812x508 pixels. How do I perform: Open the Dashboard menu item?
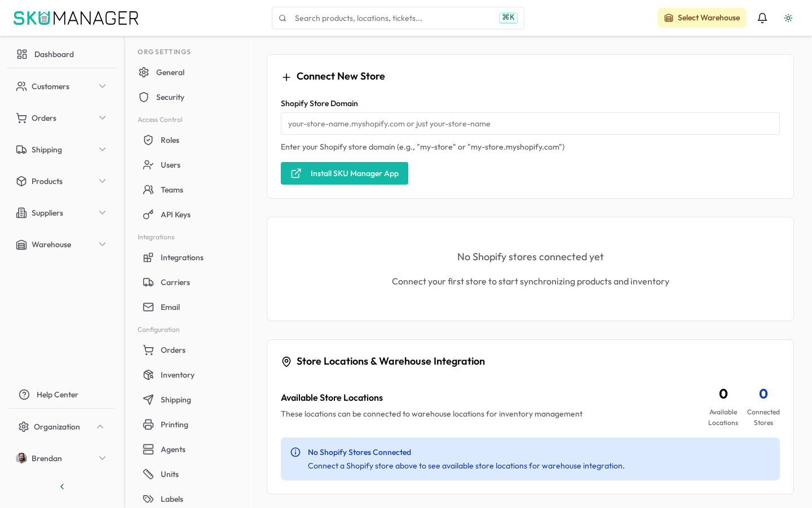pos(61,54)
